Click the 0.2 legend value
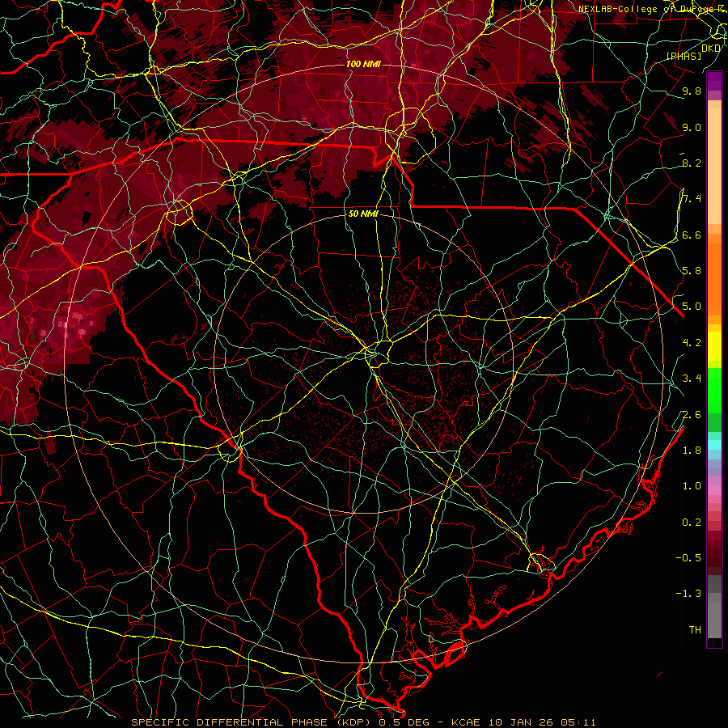Screen dimensions: 728x728 692,523
